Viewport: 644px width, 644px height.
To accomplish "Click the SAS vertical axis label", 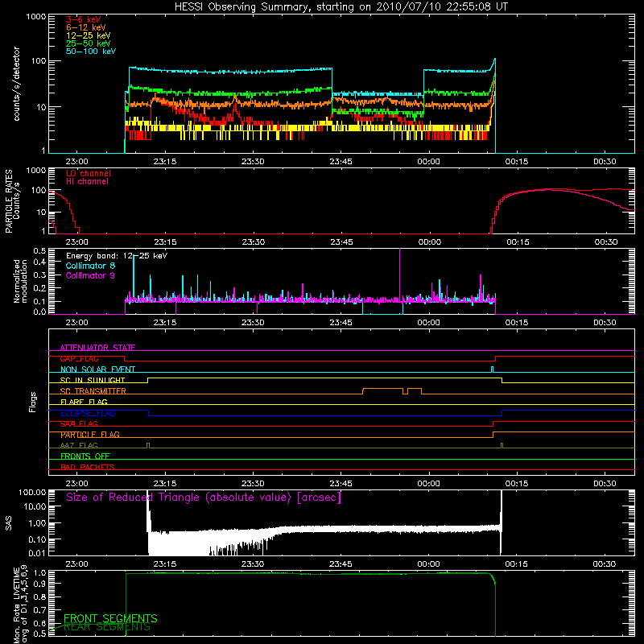I will (x=9, y=523).
